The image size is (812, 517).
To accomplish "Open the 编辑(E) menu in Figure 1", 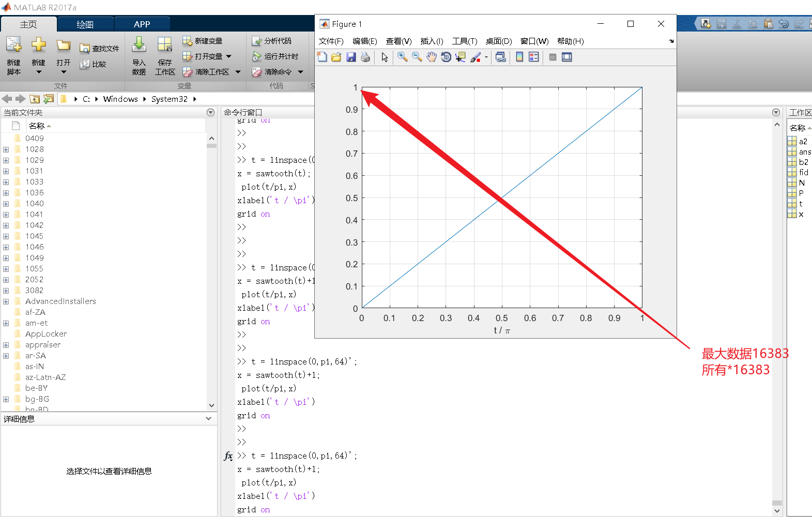I will 365,41.
